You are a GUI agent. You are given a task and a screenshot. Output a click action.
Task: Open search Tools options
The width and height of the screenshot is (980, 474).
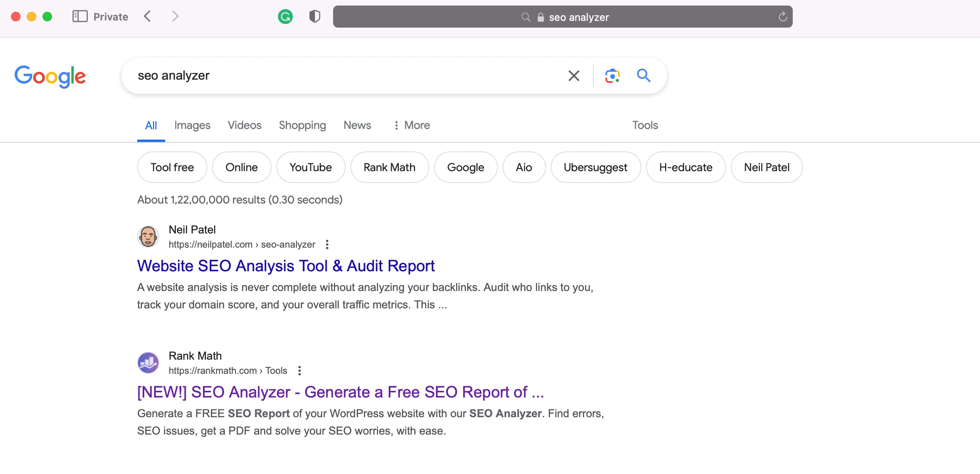point(645,125)
